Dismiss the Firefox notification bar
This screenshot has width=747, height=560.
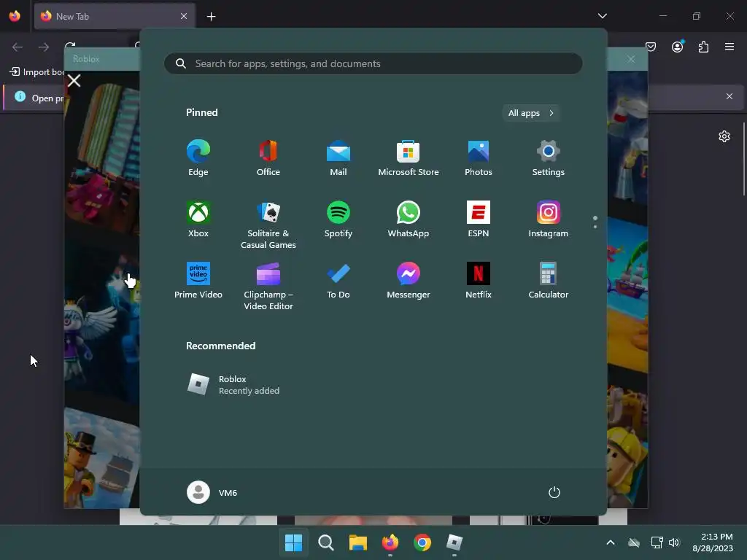(x=729, y=97)
